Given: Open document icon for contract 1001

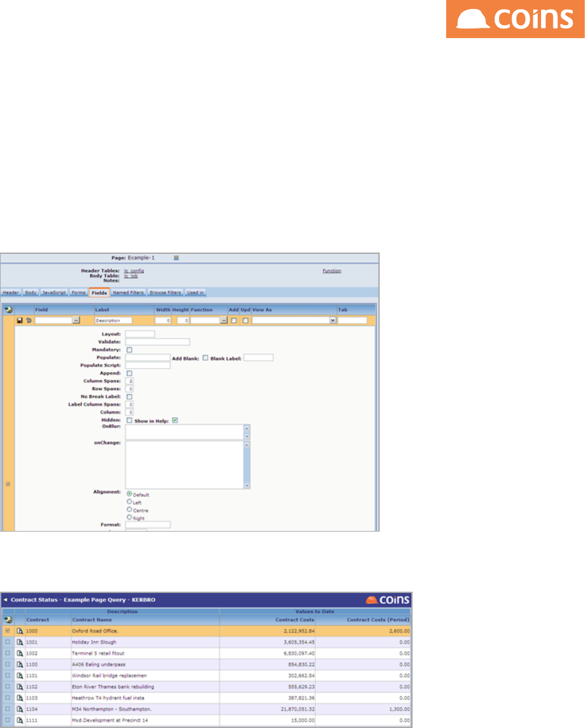Looking at the screenshot, I should pyautogui.click(x=20, y=642).
